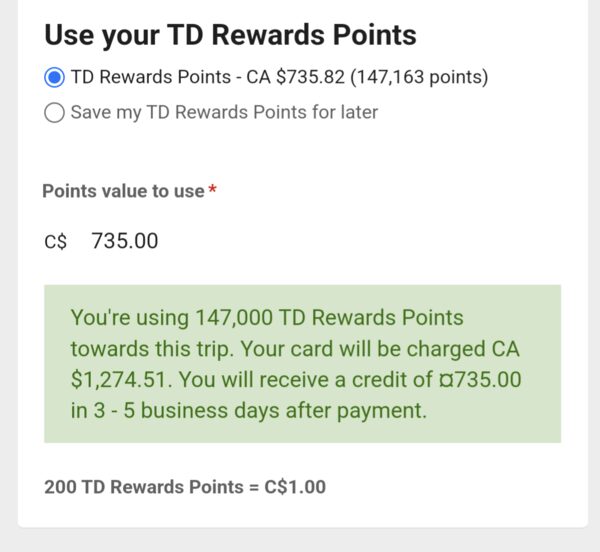Click the C$ currency prefix
600x552 pixels.
(x=55, y=241)
